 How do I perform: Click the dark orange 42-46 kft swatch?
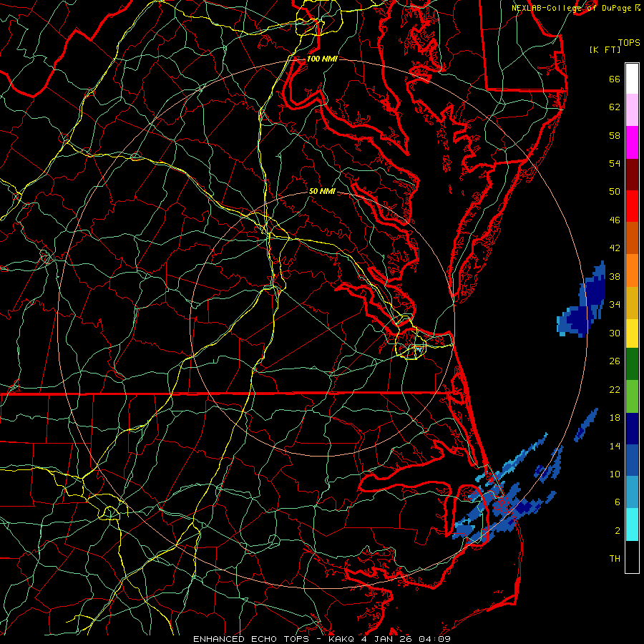click(x=632, y=238)
